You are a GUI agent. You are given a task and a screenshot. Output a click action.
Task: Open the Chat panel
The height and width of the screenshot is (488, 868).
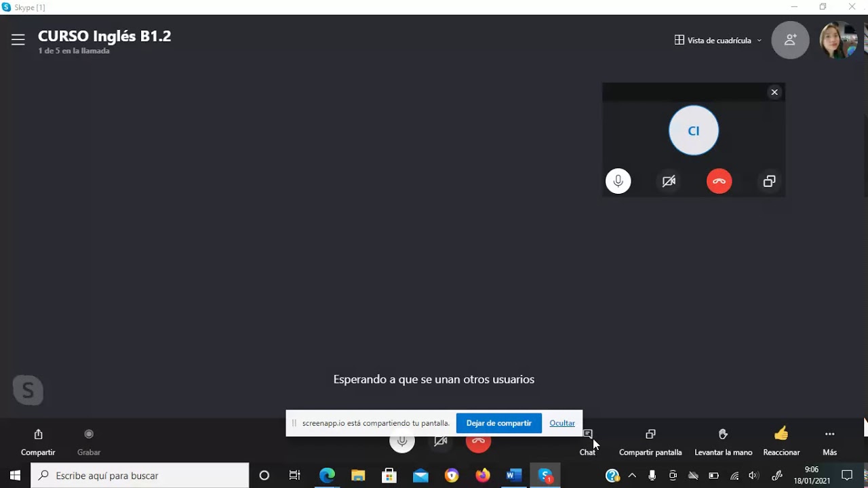tap(587, 442)
